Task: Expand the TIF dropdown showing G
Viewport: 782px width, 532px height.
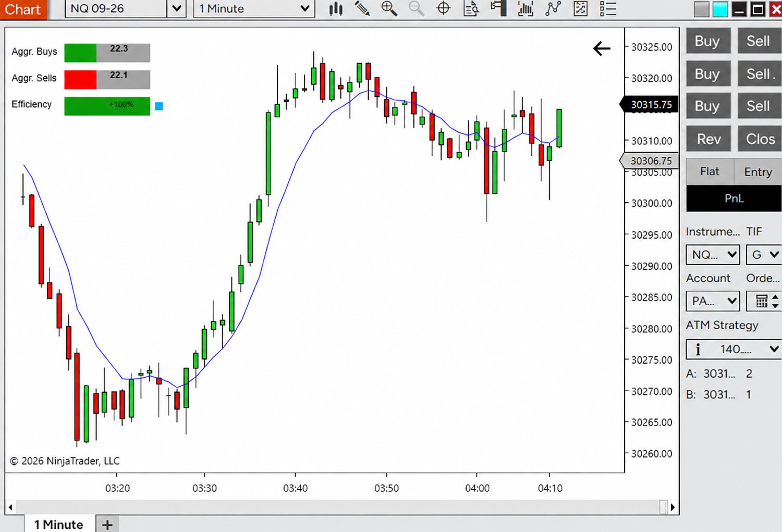Action: coord(764,254)
